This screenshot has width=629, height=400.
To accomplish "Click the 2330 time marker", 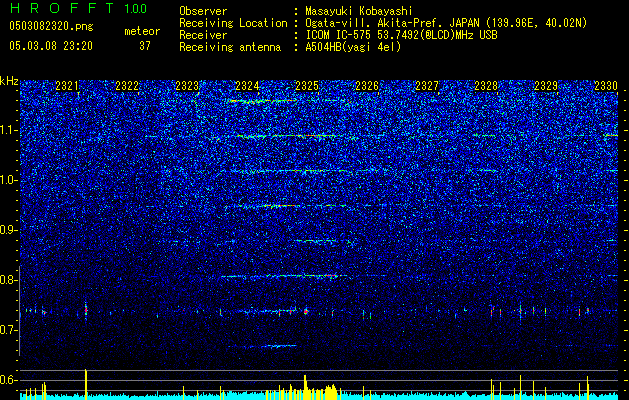I will coord(606,86).
